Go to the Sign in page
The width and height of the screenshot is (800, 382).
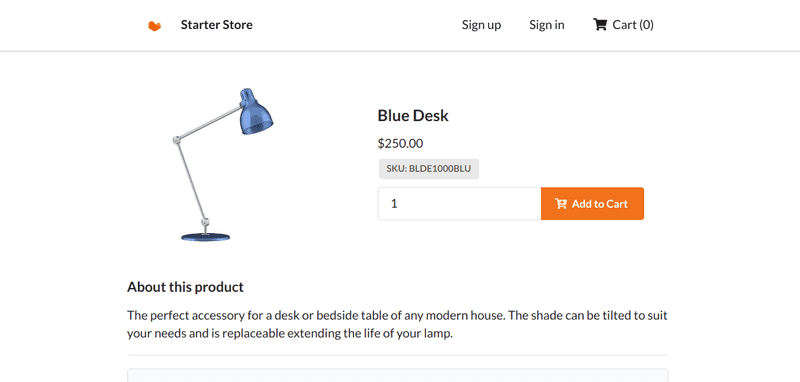546,24
